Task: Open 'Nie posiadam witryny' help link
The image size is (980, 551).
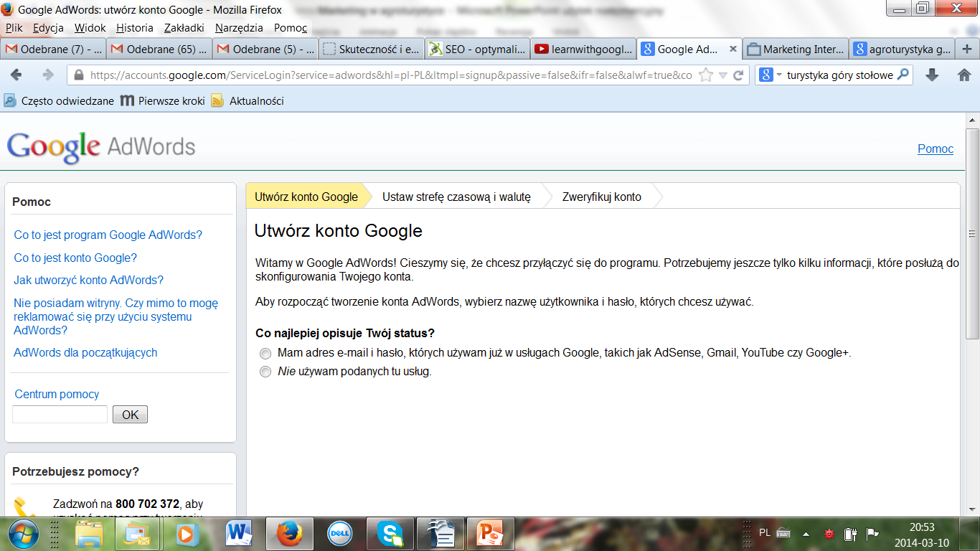Action: click(116, 316)
